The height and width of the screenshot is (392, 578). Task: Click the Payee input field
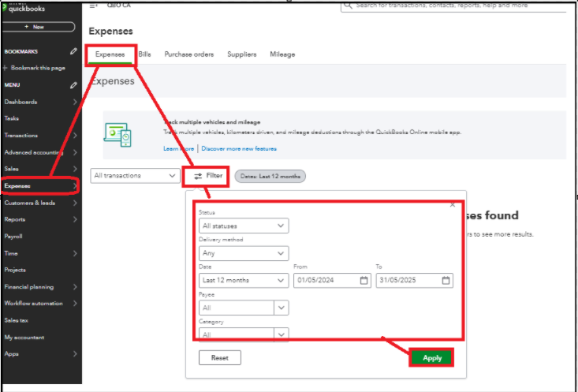[237, 308]
